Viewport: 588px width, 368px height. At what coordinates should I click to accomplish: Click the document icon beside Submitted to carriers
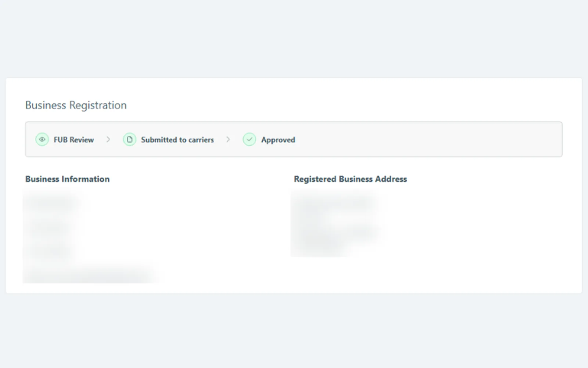[129, 139]
